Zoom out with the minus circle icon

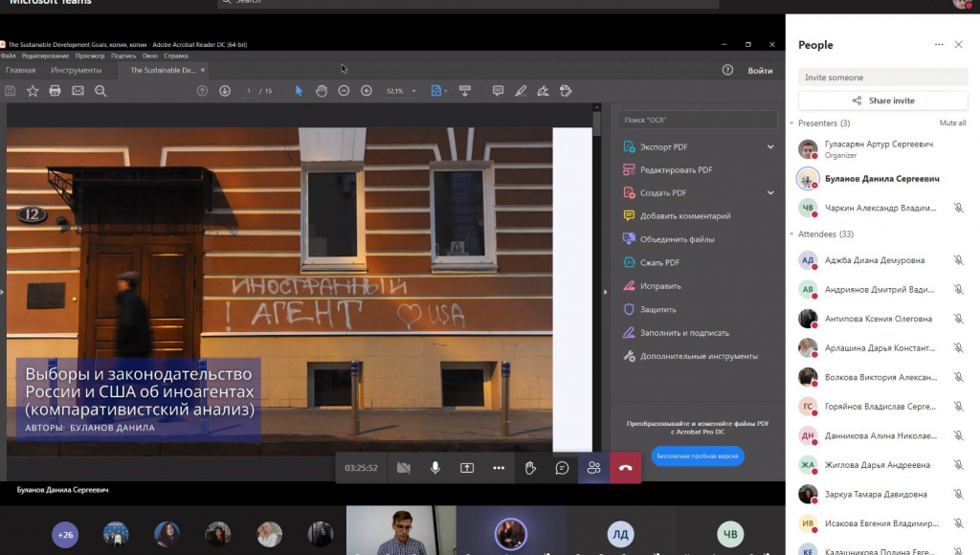[344, 91]
